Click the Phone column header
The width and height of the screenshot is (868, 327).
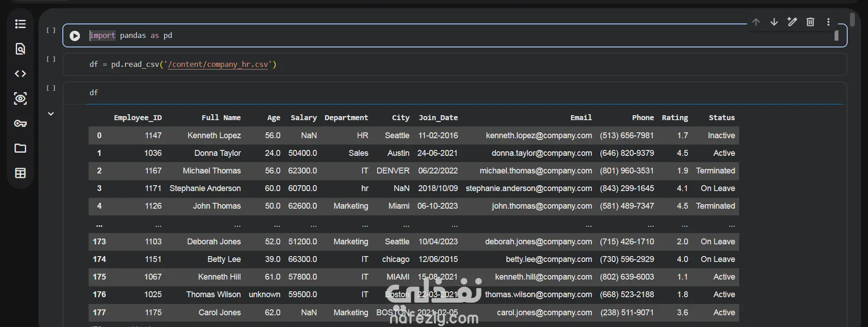point(643,118)
